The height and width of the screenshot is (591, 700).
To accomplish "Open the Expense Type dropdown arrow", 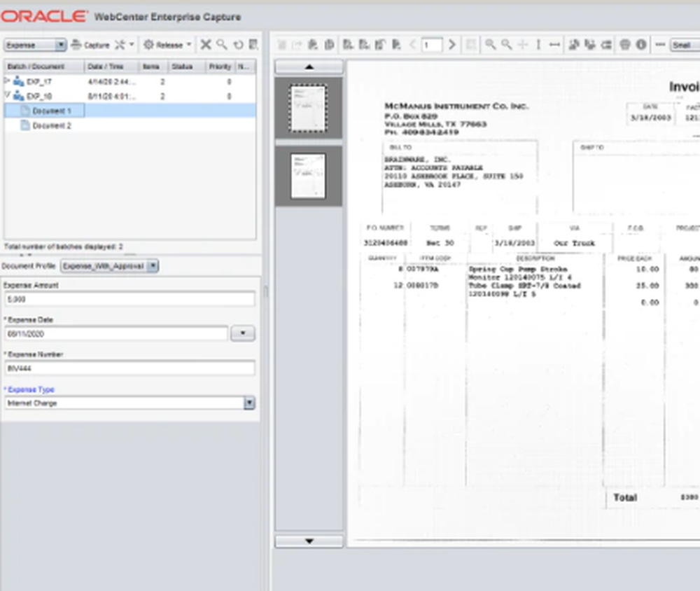I will (249, 403).
